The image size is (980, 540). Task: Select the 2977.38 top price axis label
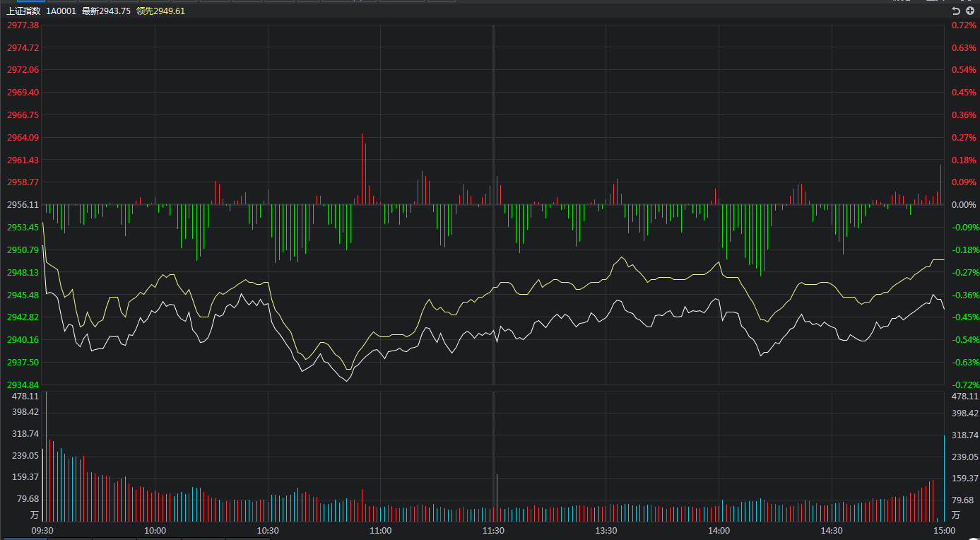point(23,25)
